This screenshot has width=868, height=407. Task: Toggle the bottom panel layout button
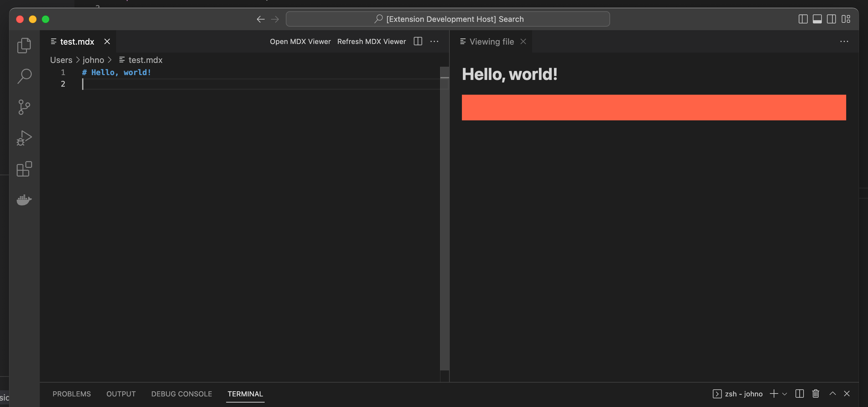(x=817, y=19)
